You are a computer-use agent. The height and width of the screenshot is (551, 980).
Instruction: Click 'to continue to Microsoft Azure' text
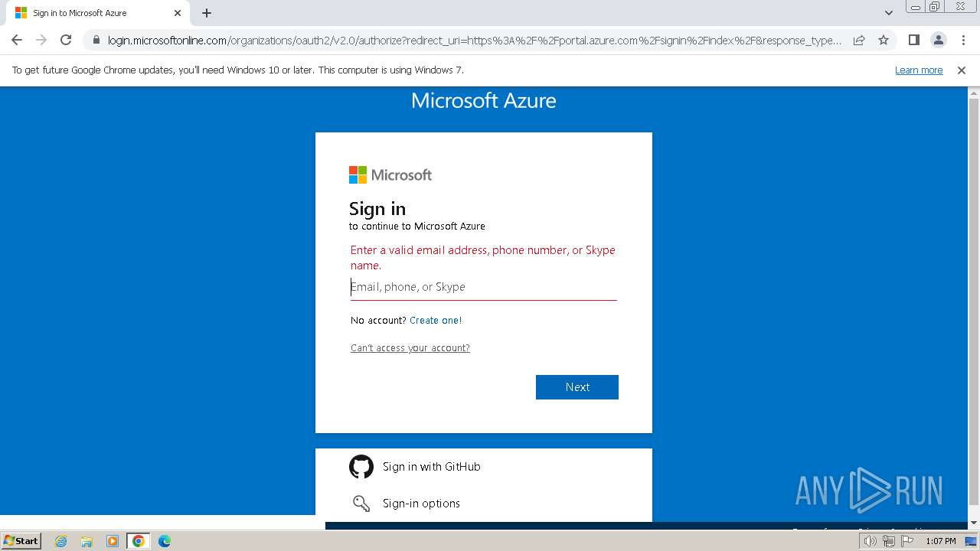pyautogui.click(x=417, y=227)
